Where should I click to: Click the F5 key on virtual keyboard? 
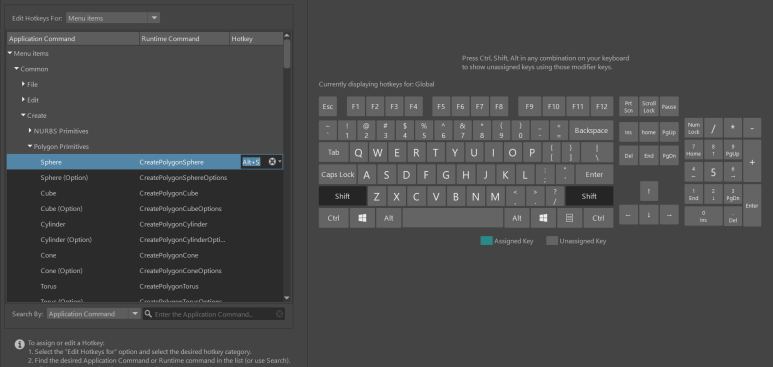pos(441,107)
